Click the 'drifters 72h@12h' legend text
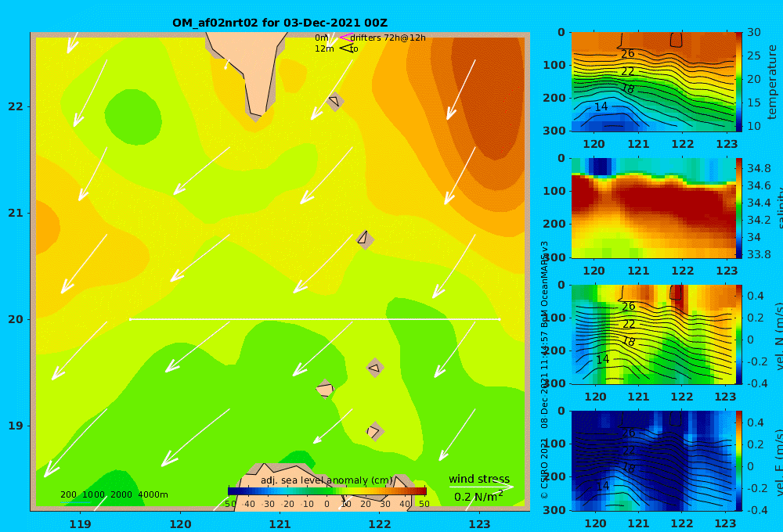 (x=388, y=38)
